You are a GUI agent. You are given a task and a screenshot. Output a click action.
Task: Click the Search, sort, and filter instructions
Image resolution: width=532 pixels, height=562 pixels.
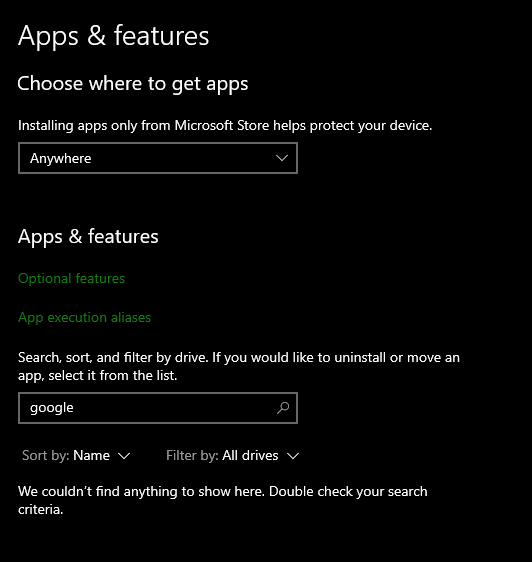(239, 366)
